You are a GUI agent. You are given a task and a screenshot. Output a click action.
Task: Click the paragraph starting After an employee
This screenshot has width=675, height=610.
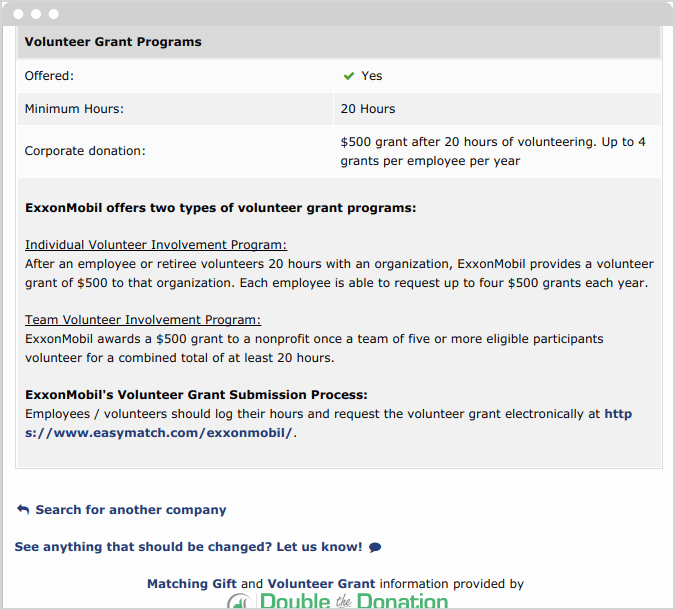point(339,273)
